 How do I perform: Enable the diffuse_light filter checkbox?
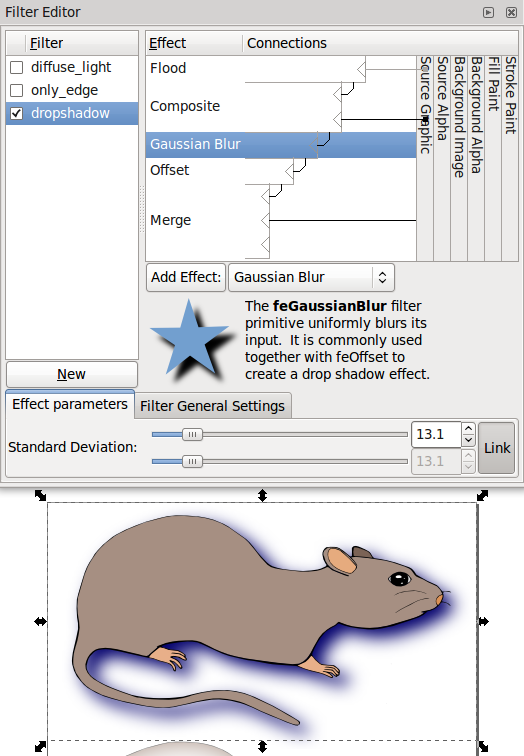16,67
